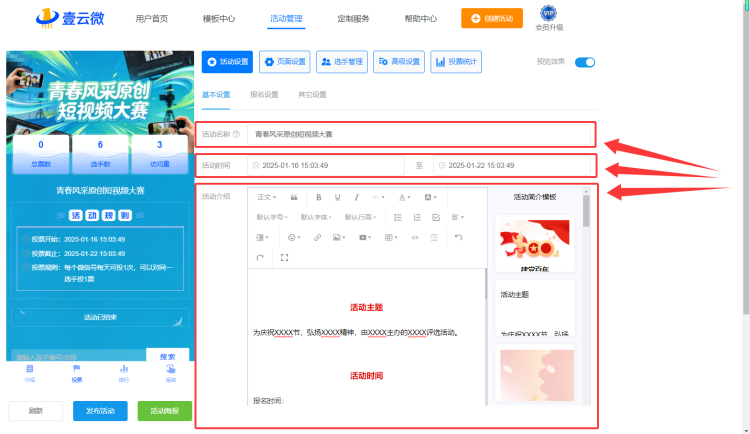Click the green 活动海报 button
This screenshot has width=750, height=434.
(x=165, y=411)
